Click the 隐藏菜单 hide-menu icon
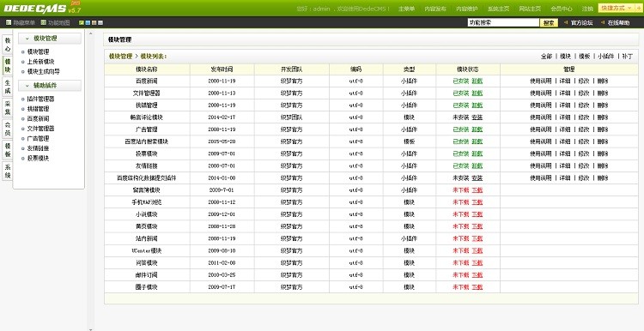 click(x=9, y=22)
